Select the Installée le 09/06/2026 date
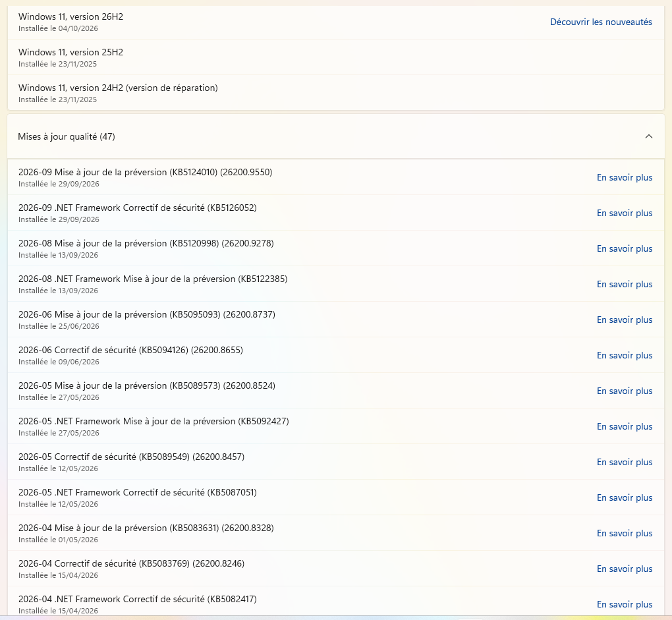The image size is (672, 620). pyautogui.click(x=59, y=362)
